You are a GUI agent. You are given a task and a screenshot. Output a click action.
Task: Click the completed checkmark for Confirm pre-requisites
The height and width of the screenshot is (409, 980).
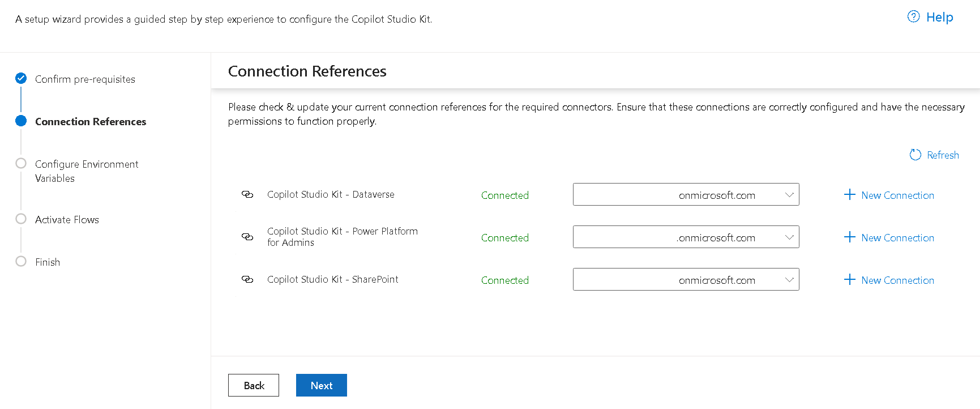click(x=21, y=78)
